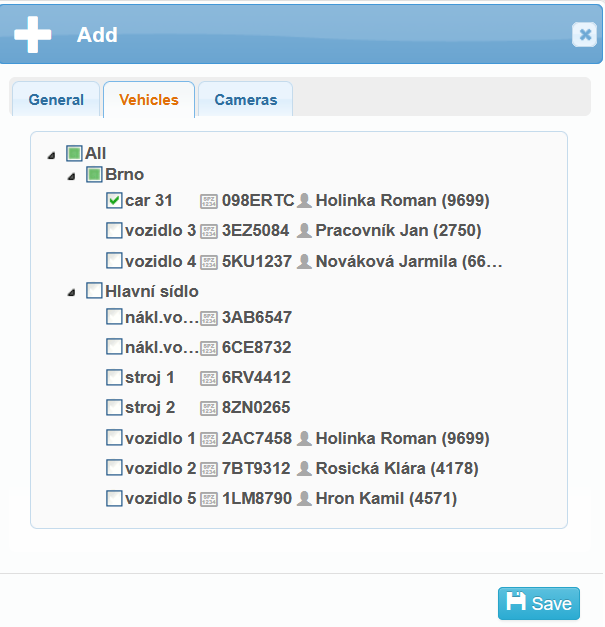Open the Cameras tab
This screenshot has height=627, width=605.
245,100
